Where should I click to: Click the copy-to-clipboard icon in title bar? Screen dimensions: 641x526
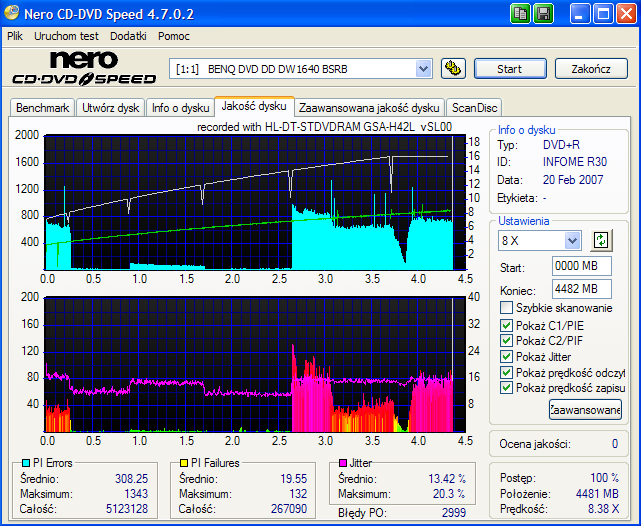coord(521,13)
